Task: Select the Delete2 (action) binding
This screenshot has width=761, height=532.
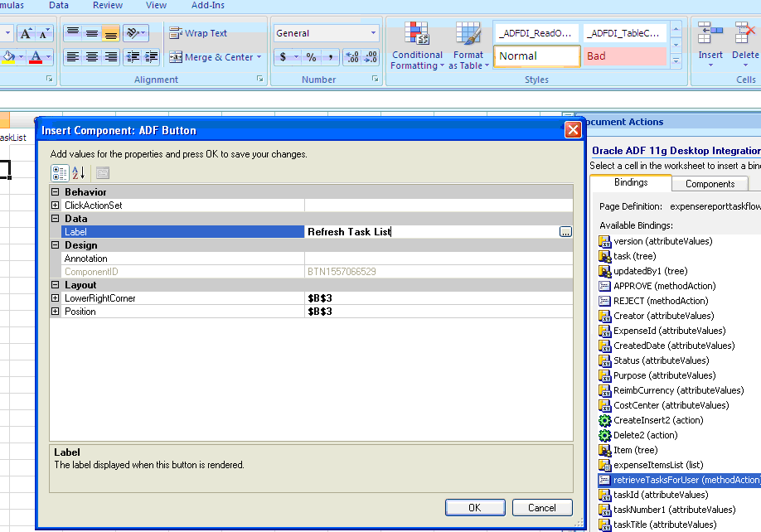Action: 638,435
